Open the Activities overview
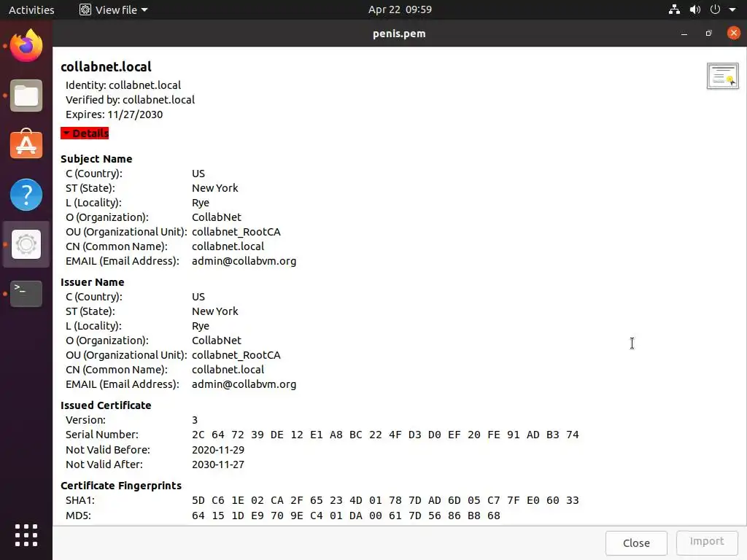Screen dimensions: 747x560 pyautogui.click(x=31, y=9)
